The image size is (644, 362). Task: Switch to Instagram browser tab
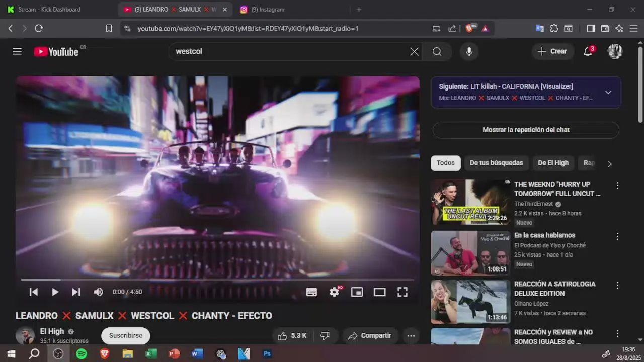pos(268,9)
